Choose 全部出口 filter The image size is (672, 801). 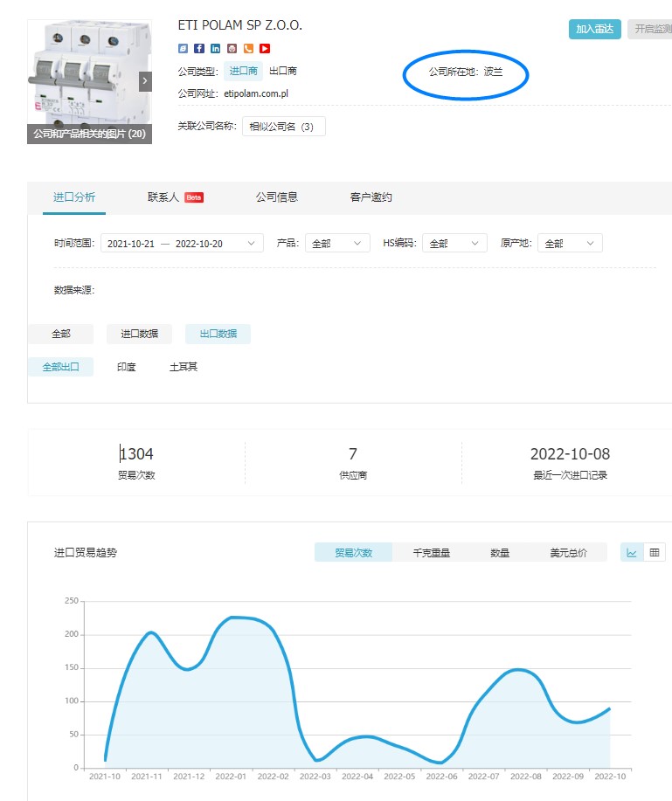pos(61,367)
